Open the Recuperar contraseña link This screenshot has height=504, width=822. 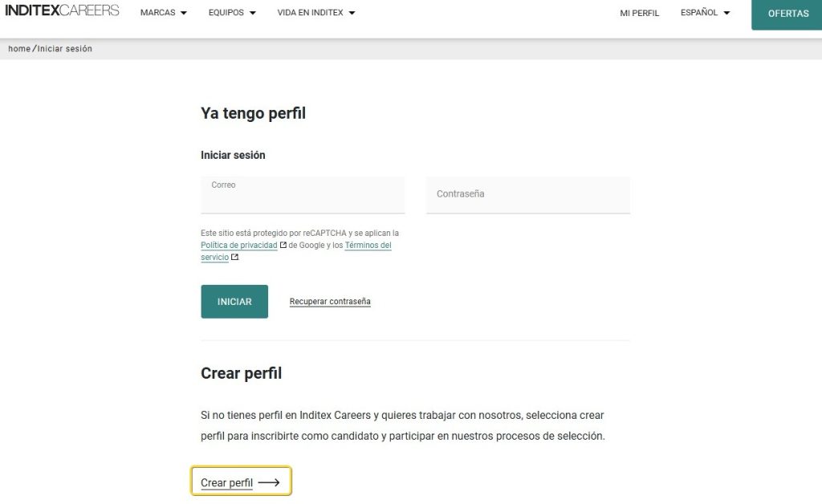[x=330, y=301]
